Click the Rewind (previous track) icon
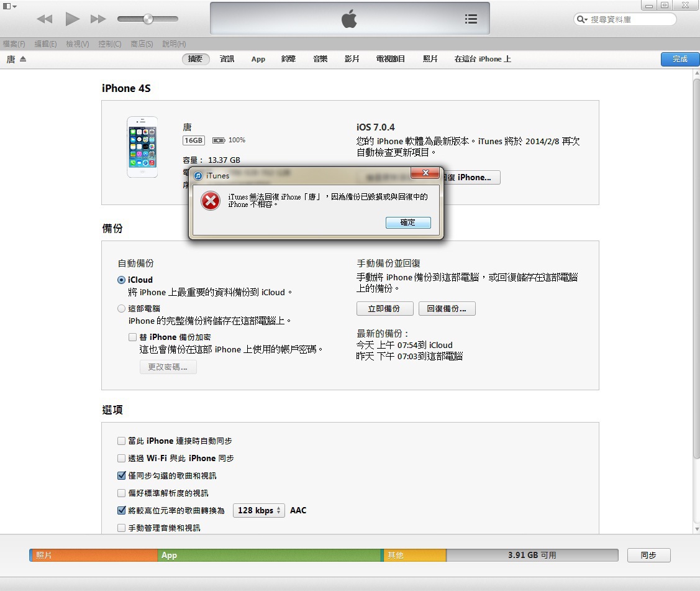700x591 pixels. click(x=45, y=19)
